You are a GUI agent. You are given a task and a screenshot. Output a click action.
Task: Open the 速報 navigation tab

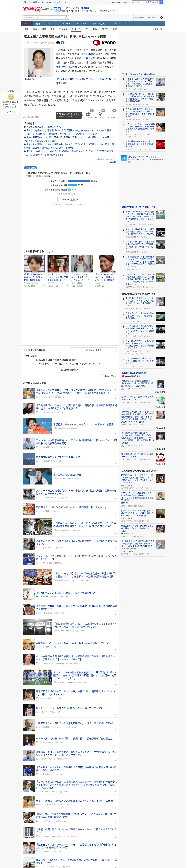click(38, 24)
